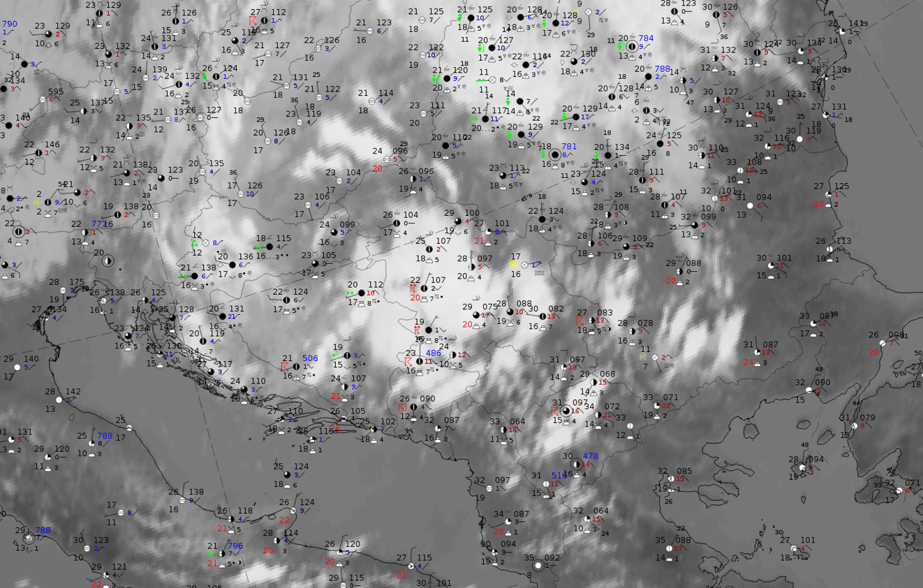Click the station circle for pressure 142
This screenshot has height=588, width=923.
[x=59, y=401]
